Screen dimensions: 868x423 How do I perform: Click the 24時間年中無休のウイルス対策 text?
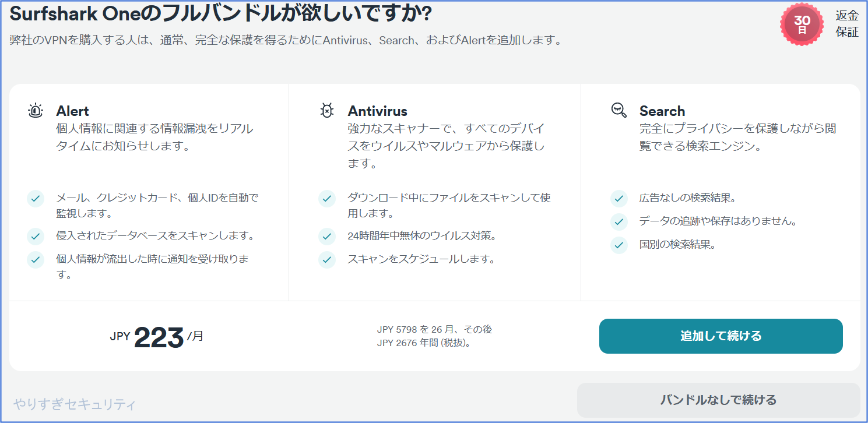[x=421, y=236]
